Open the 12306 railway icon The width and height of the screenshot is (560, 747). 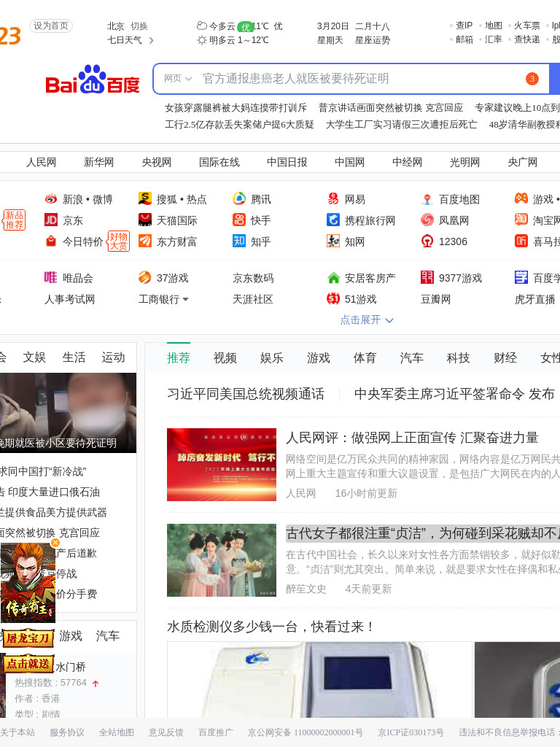[x=427, y=241]
